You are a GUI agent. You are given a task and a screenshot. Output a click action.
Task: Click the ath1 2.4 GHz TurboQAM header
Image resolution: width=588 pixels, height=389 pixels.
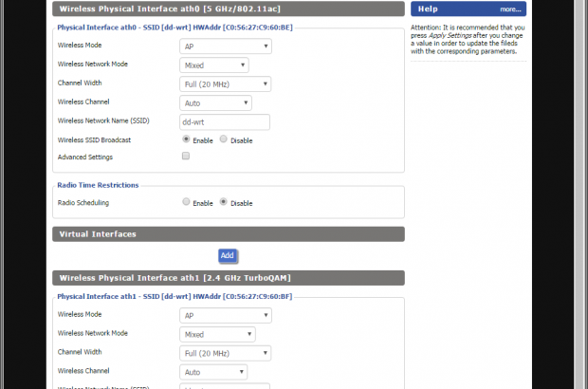coord(228,278)
